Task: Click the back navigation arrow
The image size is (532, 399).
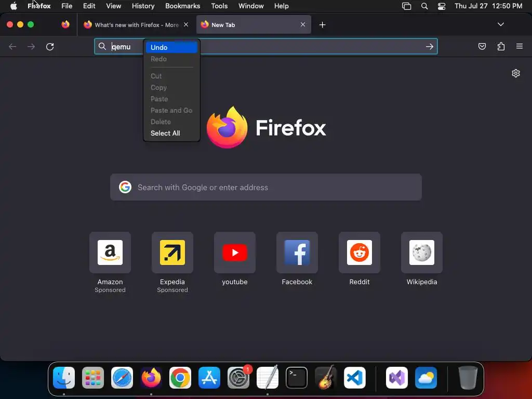Action: 12,46
